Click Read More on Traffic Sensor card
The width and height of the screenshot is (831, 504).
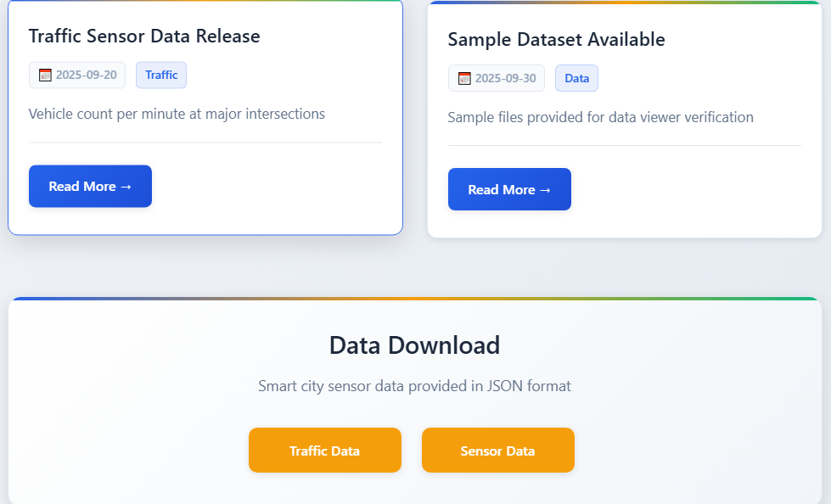[90, 186]
